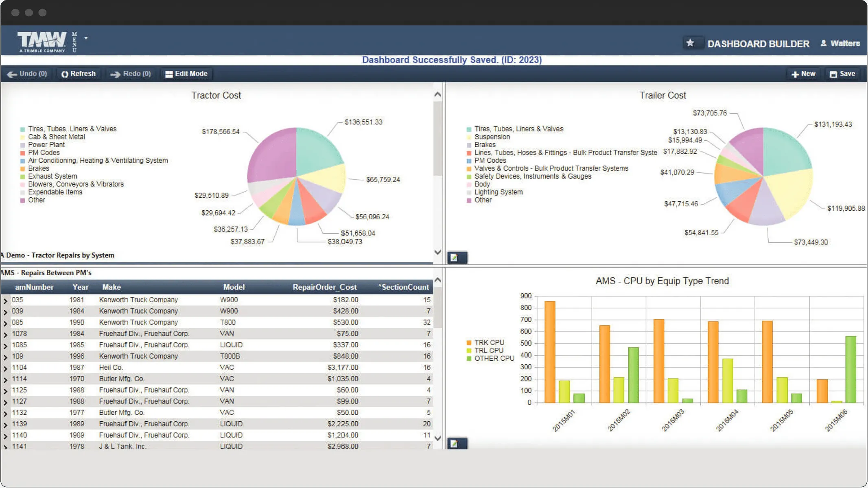Click the Save button

pos(842,74)
